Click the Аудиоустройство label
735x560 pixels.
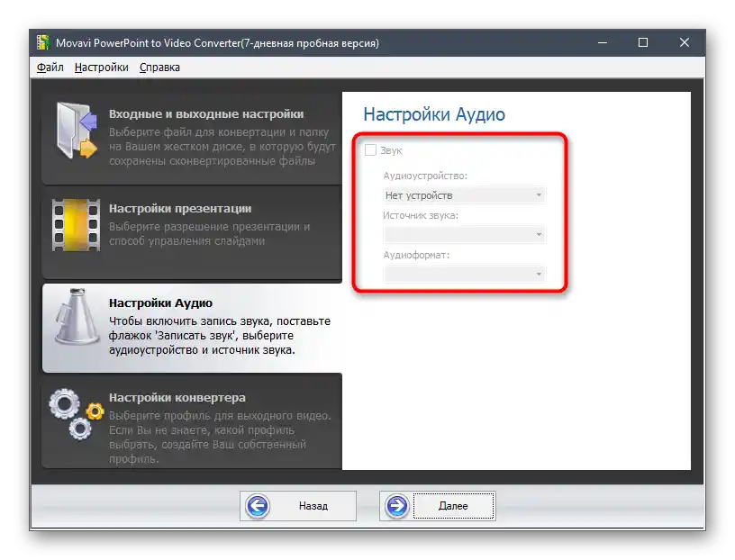coord(425,176)
